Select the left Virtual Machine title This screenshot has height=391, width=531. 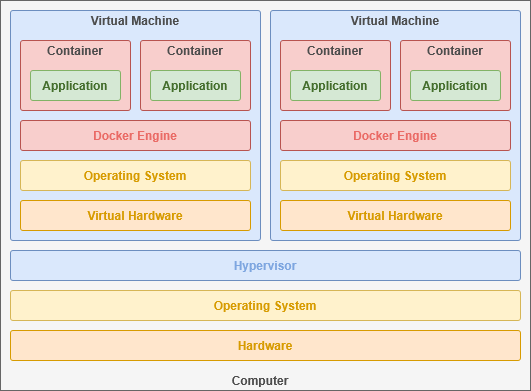tap(135, 21)
